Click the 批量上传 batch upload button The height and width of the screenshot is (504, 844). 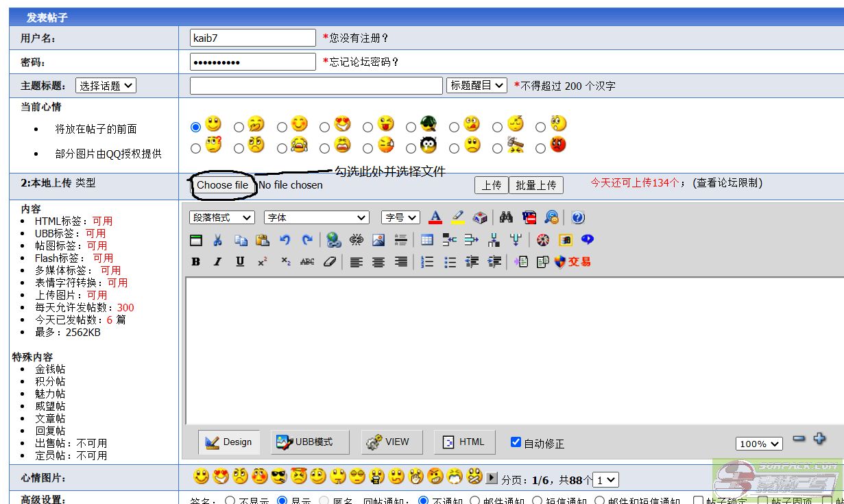click(x=535, y=185)
